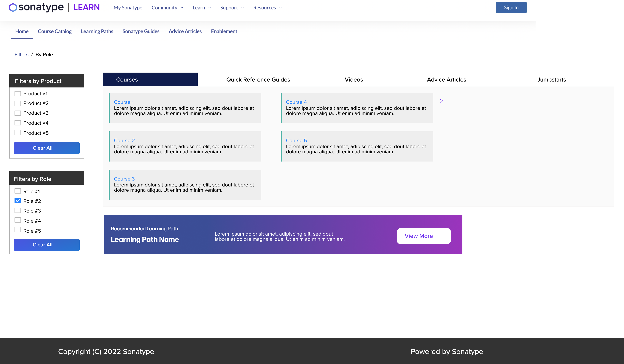The width and height of the screenshot is (624, 364).
Task: Expand the Community dropdown menu
Action: click(x=167, y=8)
